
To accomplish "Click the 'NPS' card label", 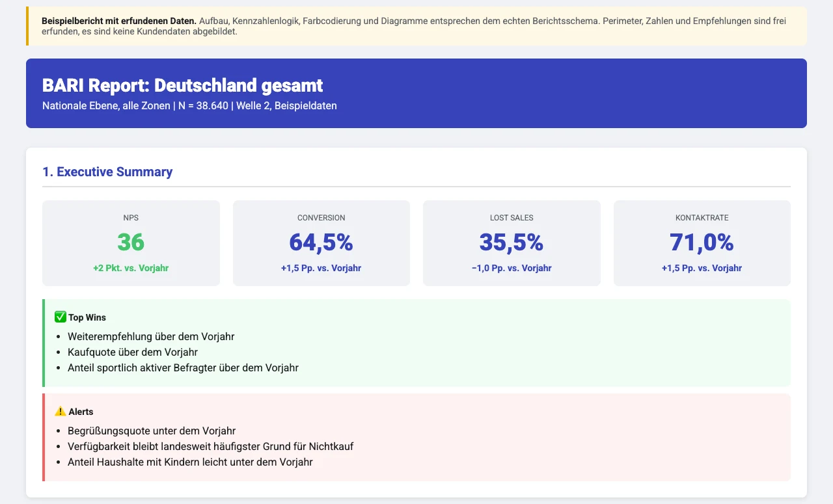I will pyautogui.click(x=131, y=218).
